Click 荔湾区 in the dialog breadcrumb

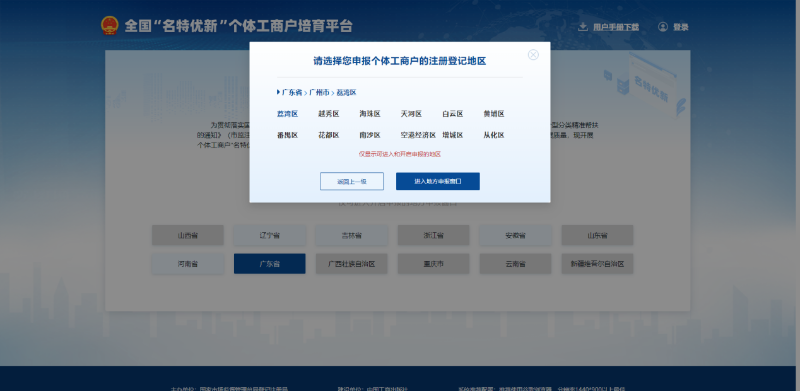(x=346, y=92)
